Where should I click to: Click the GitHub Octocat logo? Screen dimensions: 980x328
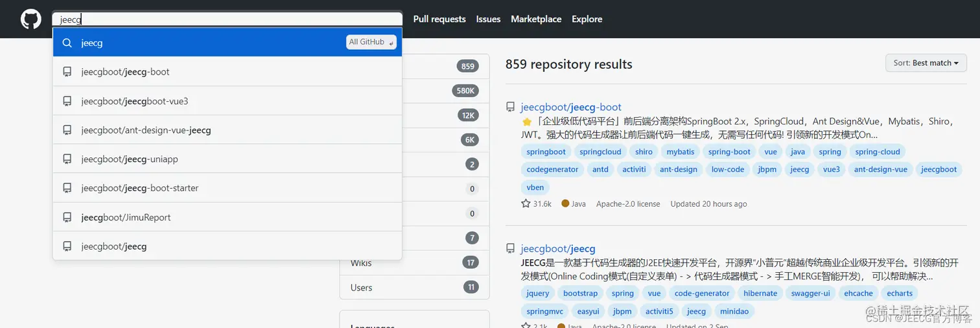(30, 19)
